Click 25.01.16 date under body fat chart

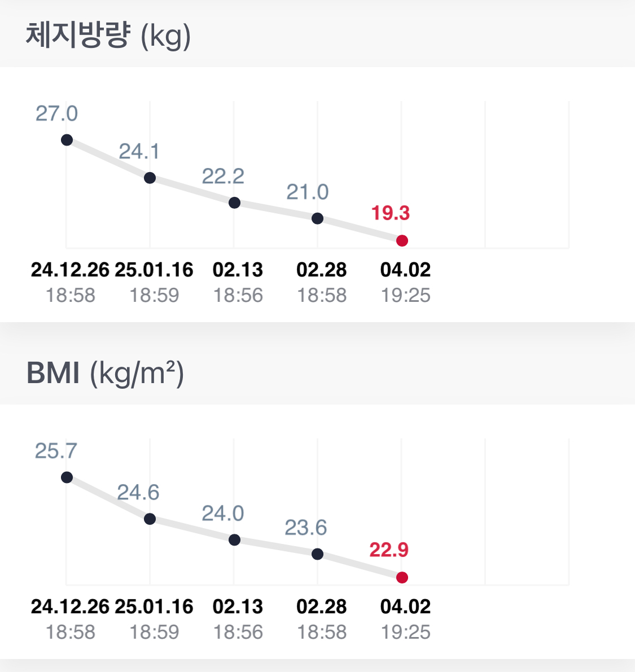[x=154, y=270]
